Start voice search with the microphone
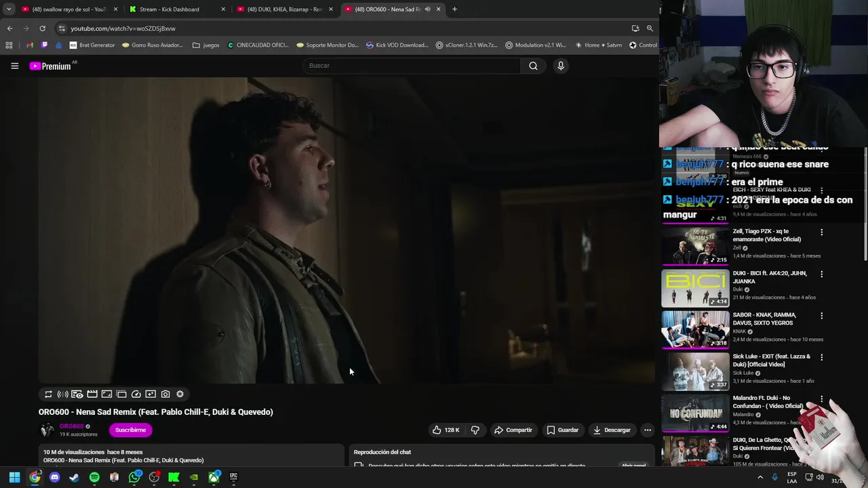The width and height of the screenshot is (868, 488). tap(561, 66)
